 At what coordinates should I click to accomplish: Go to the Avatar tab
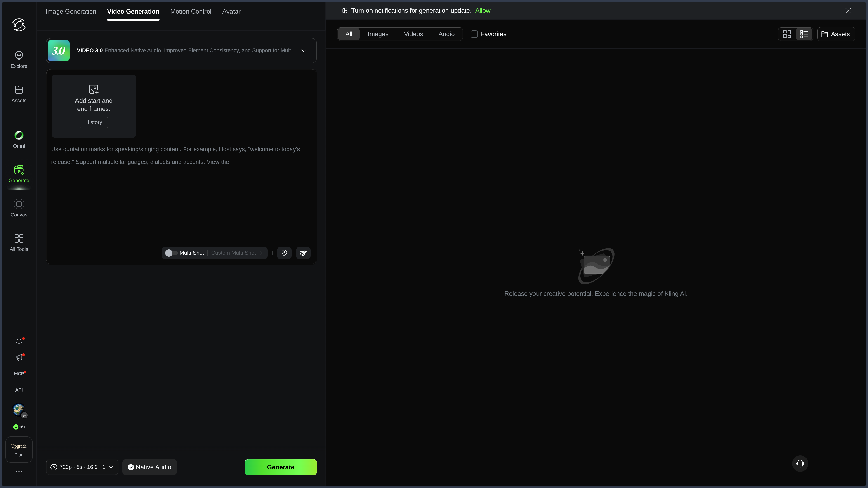pyautogui.click(x=231, y=12)
